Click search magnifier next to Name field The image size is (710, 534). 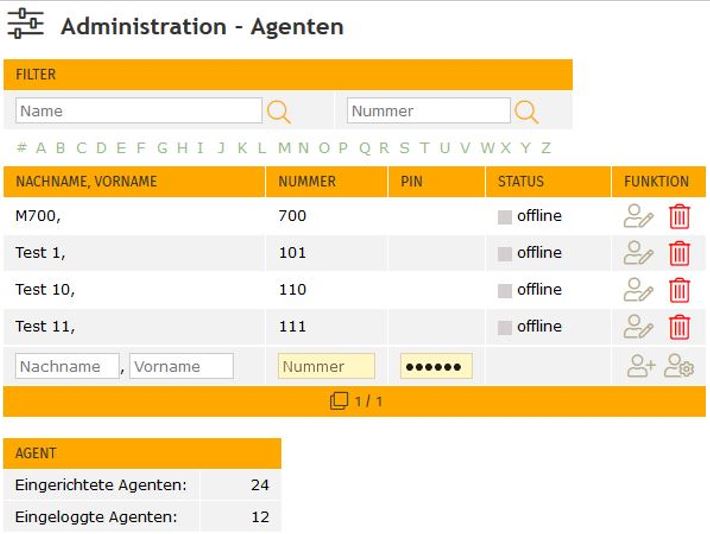279,112
